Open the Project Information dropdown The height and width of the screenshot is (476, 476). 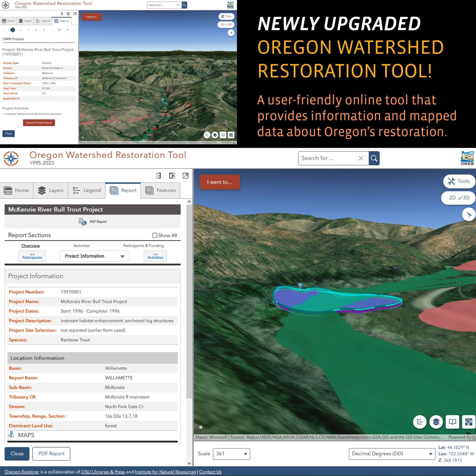tap(95, 256)
